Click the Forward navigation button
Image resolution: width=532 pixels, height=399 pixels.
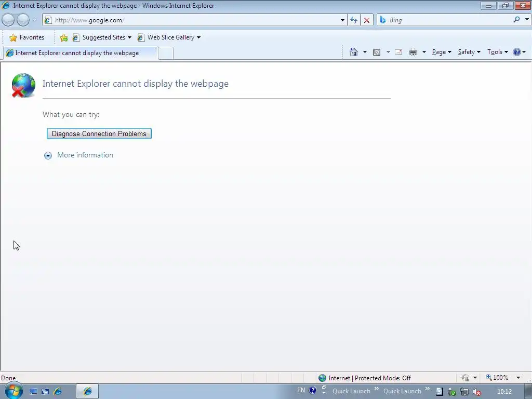[x=23, y=20]
